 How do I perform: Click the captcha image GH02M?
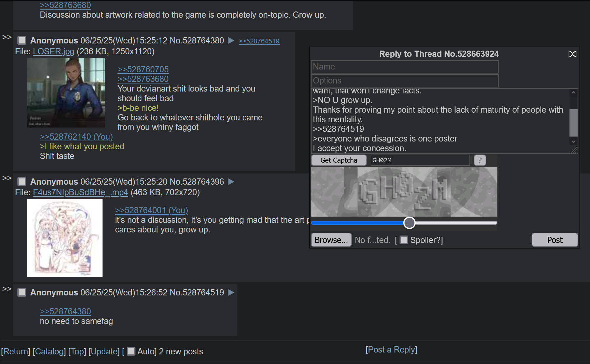404,192
